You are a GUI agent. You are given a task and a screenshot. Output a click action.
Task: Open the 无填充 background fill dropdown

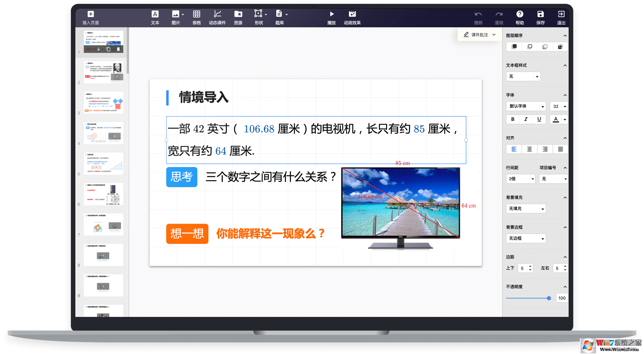click(526, 208)
